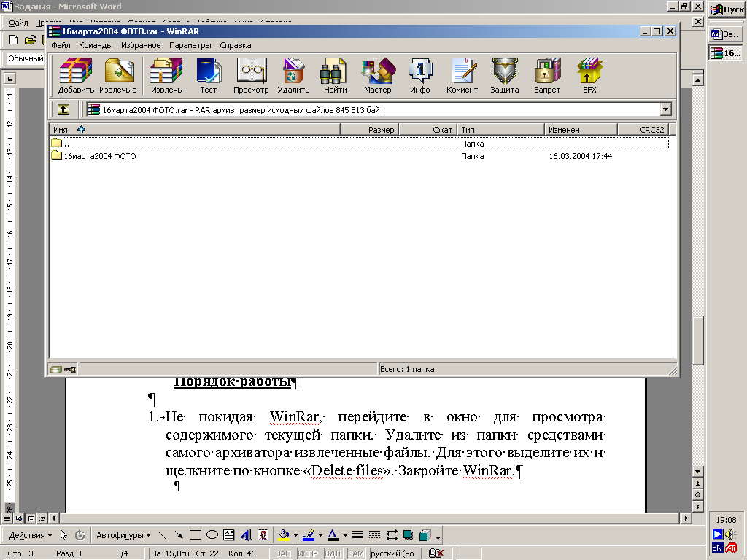The image size is (747, 560).
Task: Open shadow settings on drawing toolbar
Action: [409, 534]
